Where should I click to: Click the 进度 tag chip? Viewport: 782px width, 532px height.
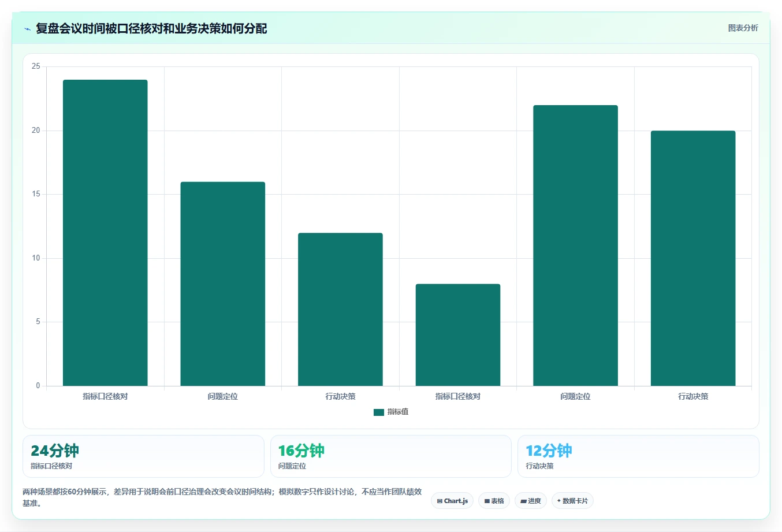531,501
